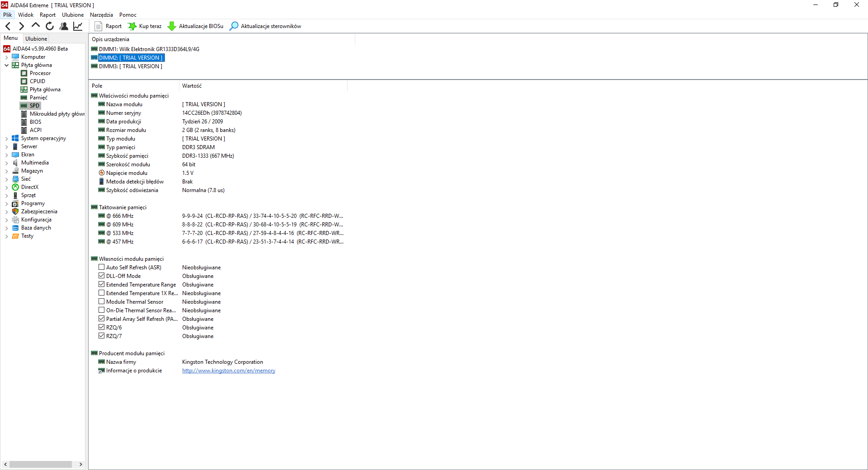The height and width of the screenshot is (470, 868).
Task: Click sidebar horizontal scrollbar left arrow
Action: pos(5,464)
